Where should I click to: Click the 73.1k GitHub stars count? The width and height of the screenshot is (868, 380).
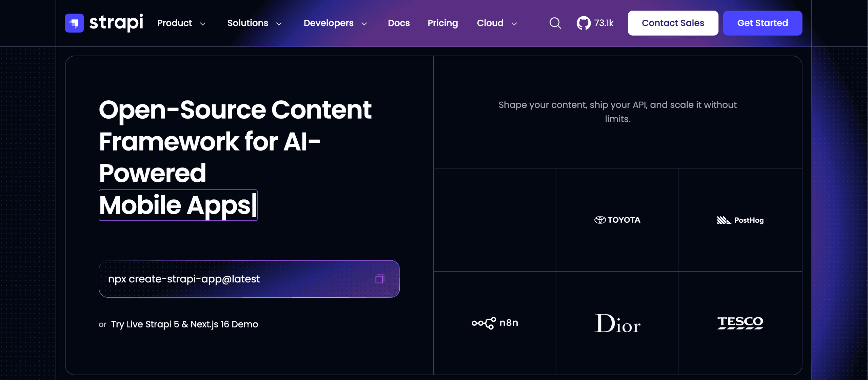tap(604, 23)
